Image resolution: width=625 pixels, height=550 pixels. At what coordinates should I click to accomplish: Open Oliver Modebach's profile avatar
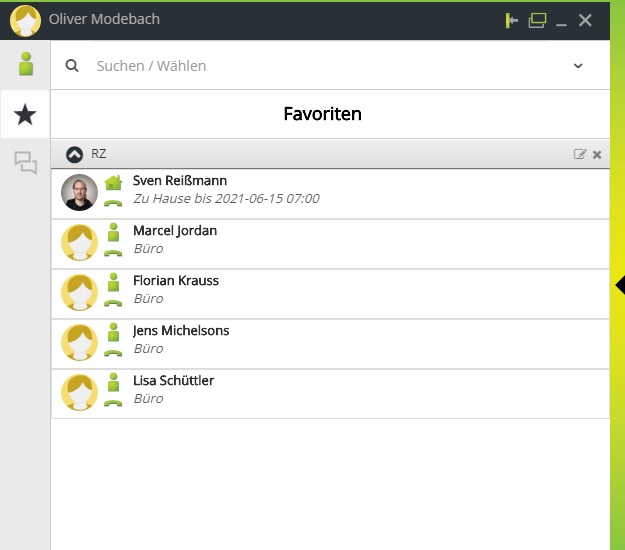[x=25, y=20]
